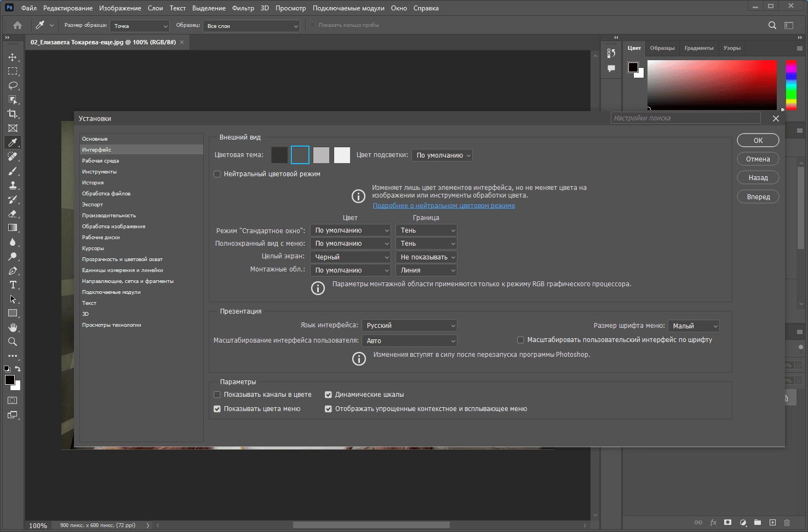Select the Gradient tool

[13, 228]
